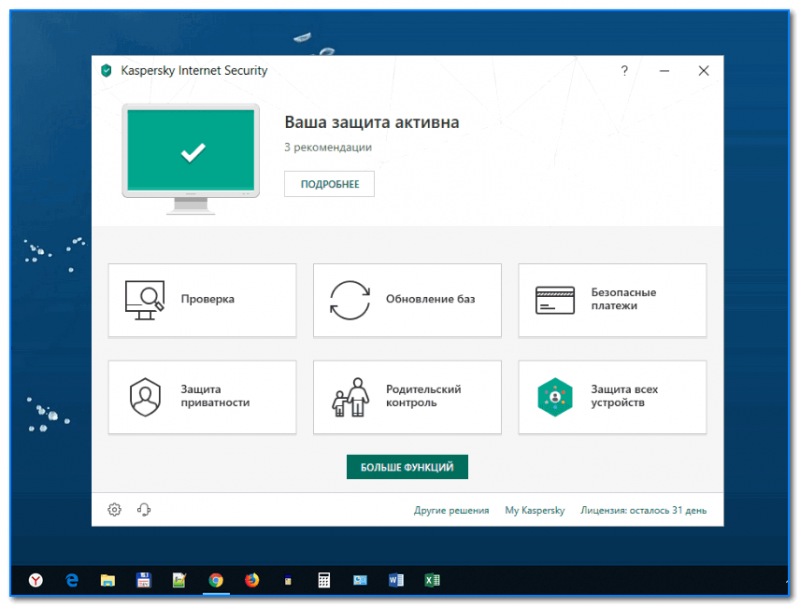Viewport: 800px width, 607px height.
Task: Click the Обновление баз update tile
Action: pos(407,300)
